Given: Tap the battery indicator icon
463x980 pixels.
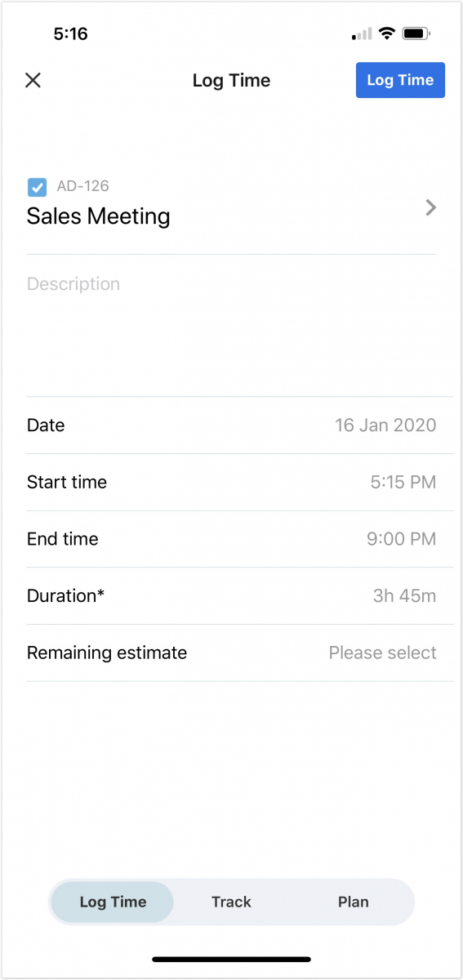Looking at the screenshot, I should [x=416, y=33].
